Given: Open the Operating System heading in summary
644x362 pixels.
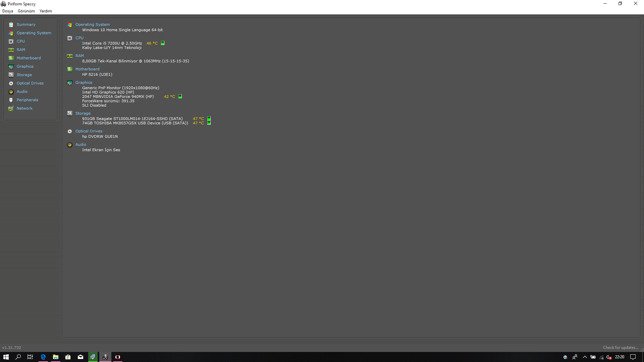Looking at the screenshot, I should click(93, 24).
